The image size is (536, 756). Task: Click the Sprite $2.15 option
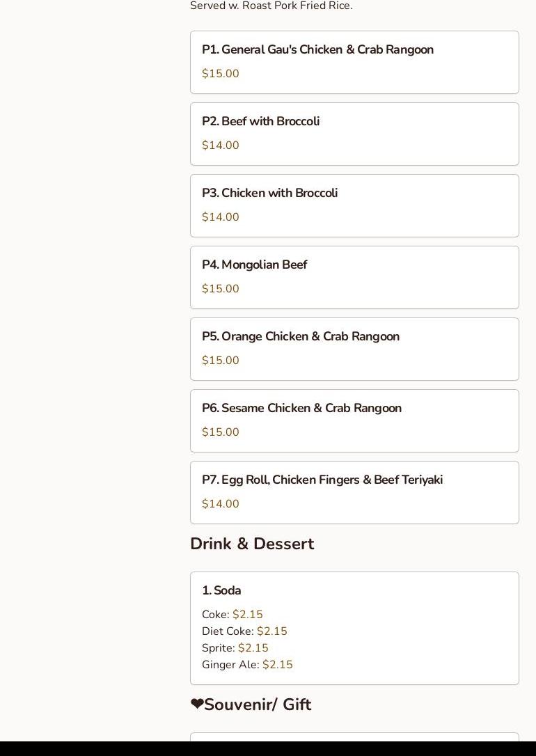[235, 648]
